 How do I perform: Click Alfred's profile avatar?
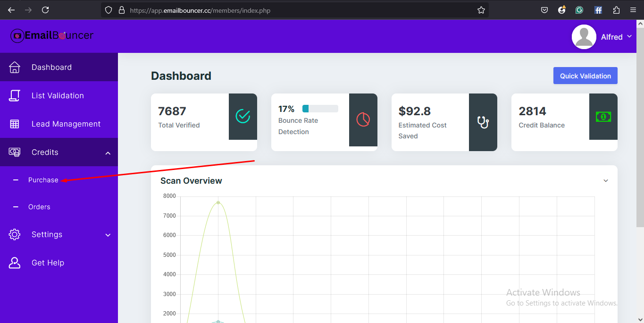[x=584, y=37]
